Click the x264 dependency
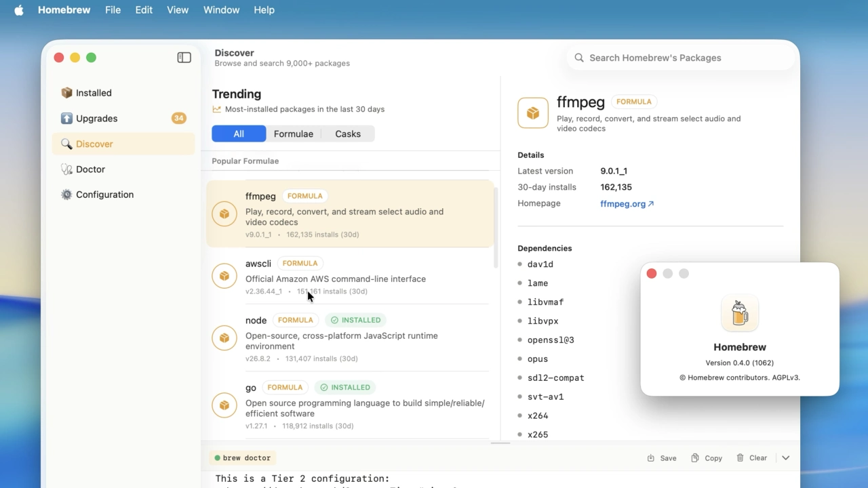The image size is (868, 488). (x=538, y=416)
